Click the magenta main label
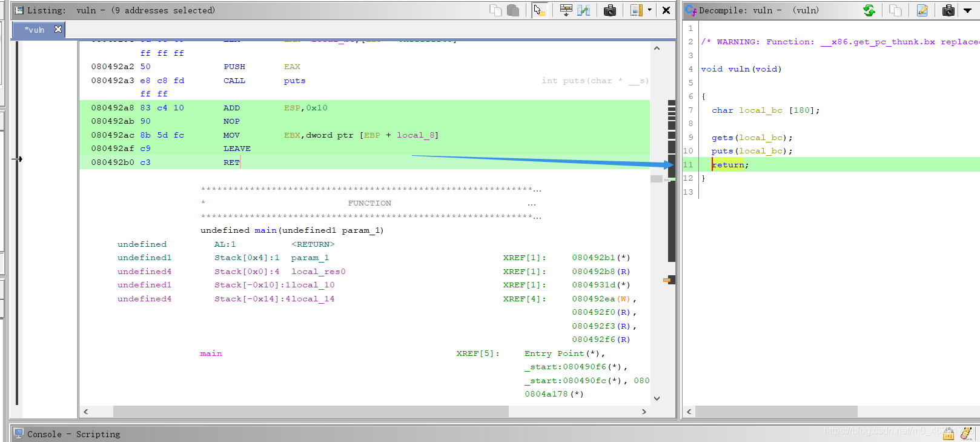980x442 pixels. coord(211,353)
